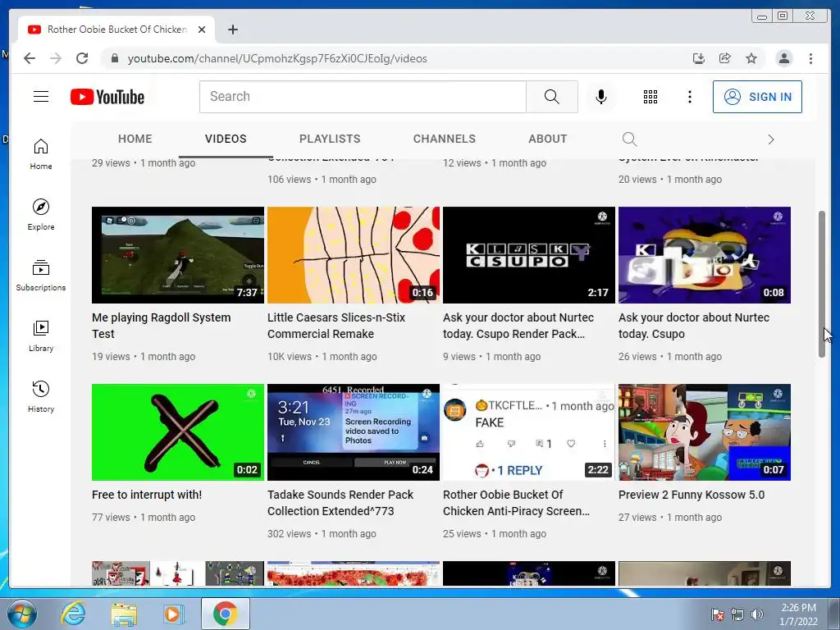Switch to the PLAYLISTS tab
Viewport: 840px width, 630px height.
[x=330, y=139]
